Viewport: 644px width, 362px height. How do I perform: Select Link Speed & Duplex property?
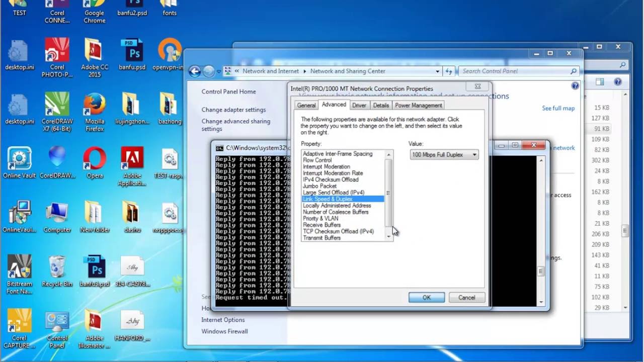click(x=343, y=199)
